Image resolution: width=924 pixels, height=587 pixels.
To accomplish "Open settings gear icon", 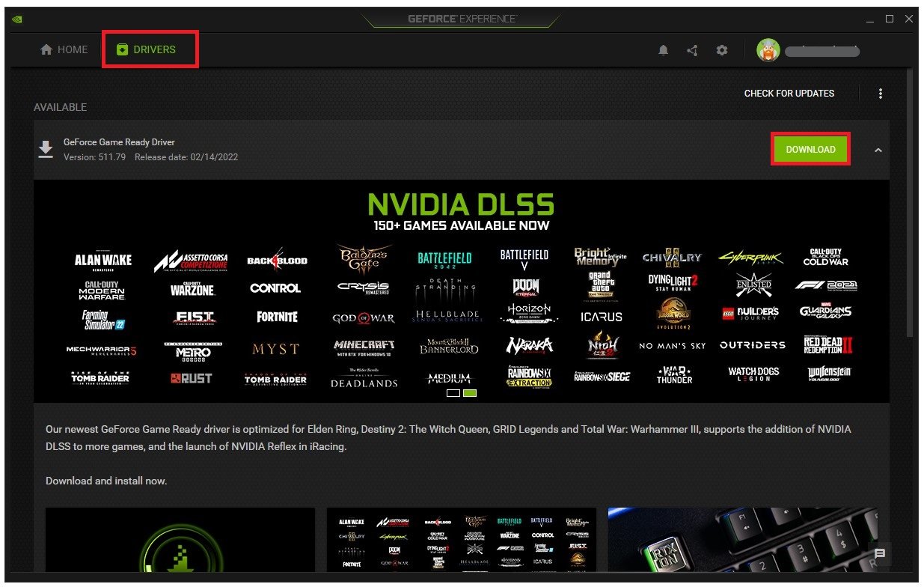I will pyautogui.click(x=721, y=50).
